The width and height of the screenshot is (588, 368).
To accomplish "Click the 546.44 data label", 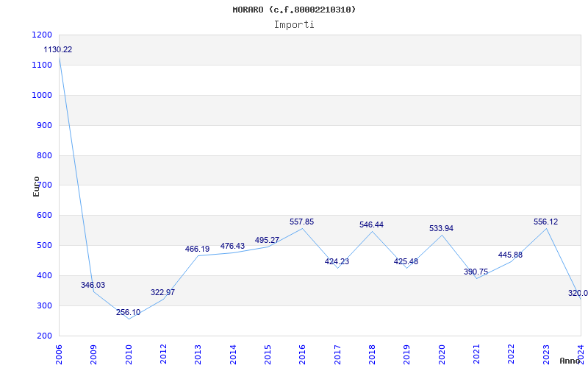I will [372, 224].
